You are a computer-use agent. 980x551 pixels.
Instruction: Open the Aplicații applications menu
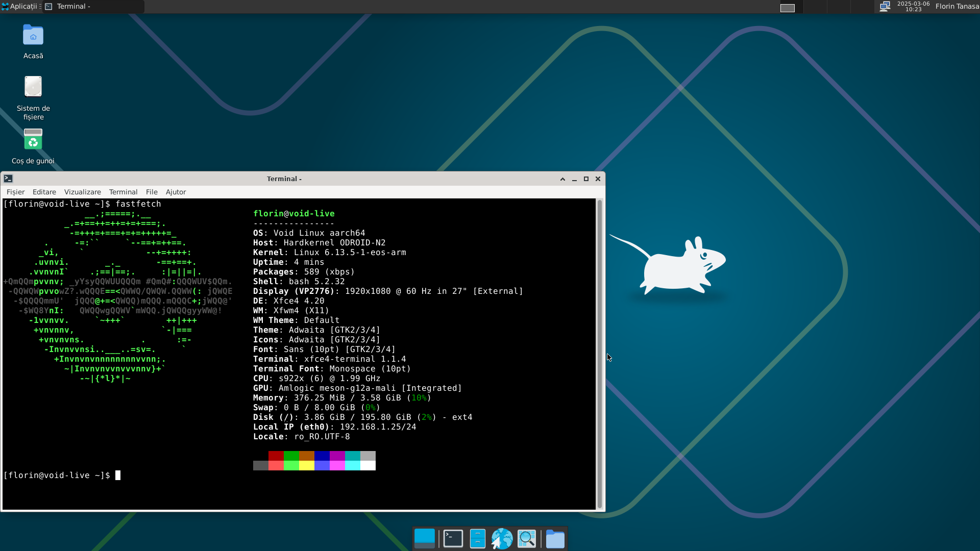[x=20, y=7]
